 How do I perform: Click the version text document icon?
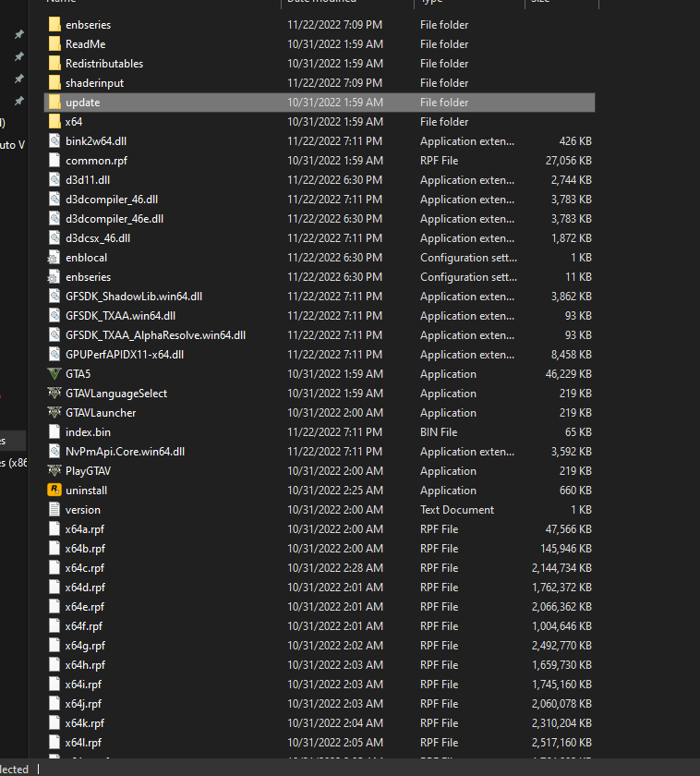54,510
